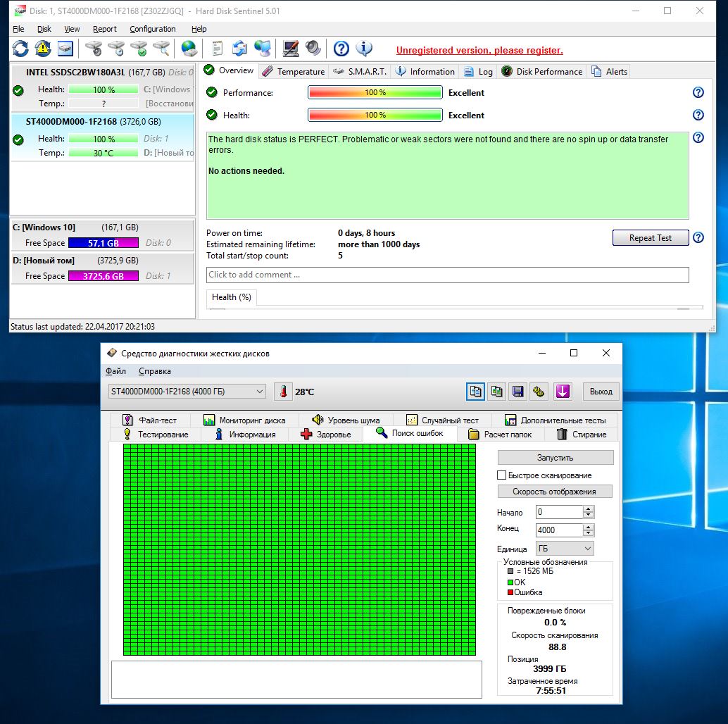Open the Здоровье tab
728x724 pixels.
tap(325, 435)
